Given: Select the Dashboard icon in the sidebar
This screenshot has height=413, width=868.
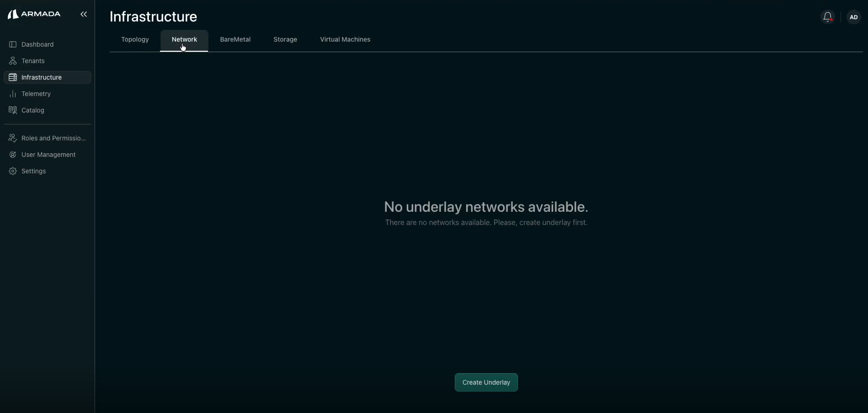Looking at the screenshot, I should pyautogui.click(x=12, y=44).
